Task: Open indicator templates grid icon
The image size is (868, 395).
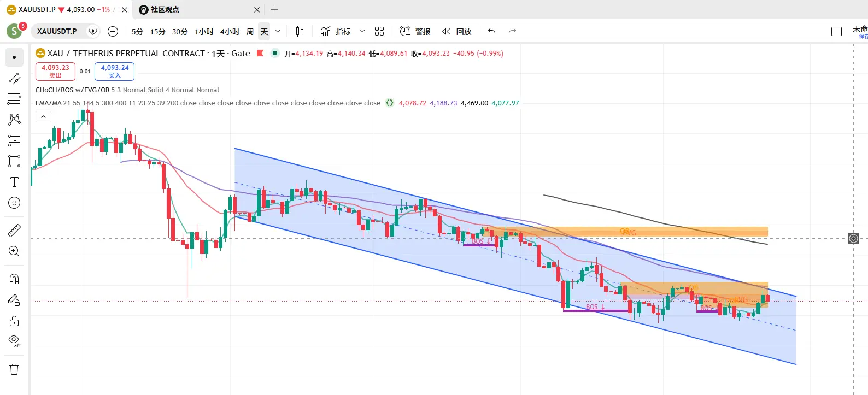Action: pos(379,31)
